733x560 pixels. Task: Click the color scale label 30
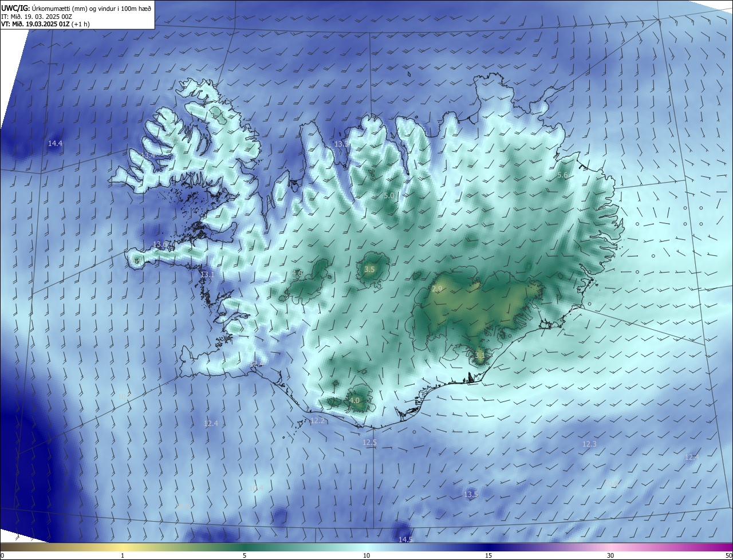(610, 555)
